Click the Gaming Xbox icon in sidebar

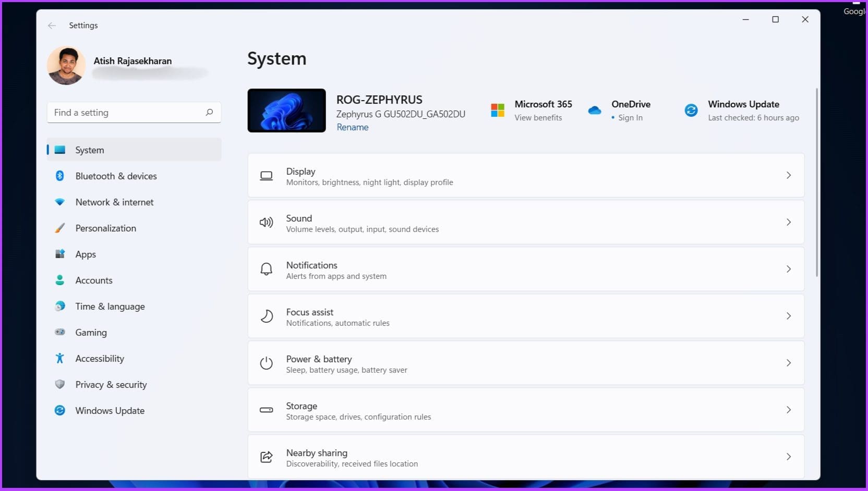(60, 332)
